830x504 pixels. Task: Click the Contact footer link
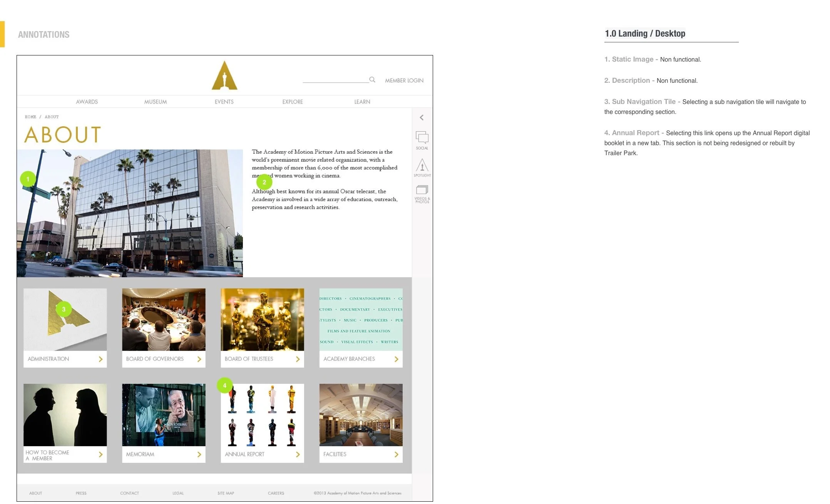pos(129,493)
